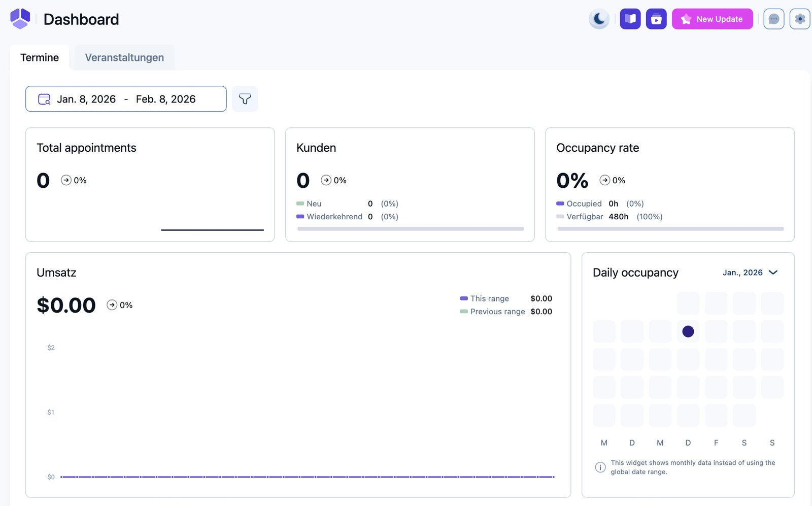
Task: Click the chevron beside Jan., 2026
Action: pyautogui.click(x=773, y=273)
